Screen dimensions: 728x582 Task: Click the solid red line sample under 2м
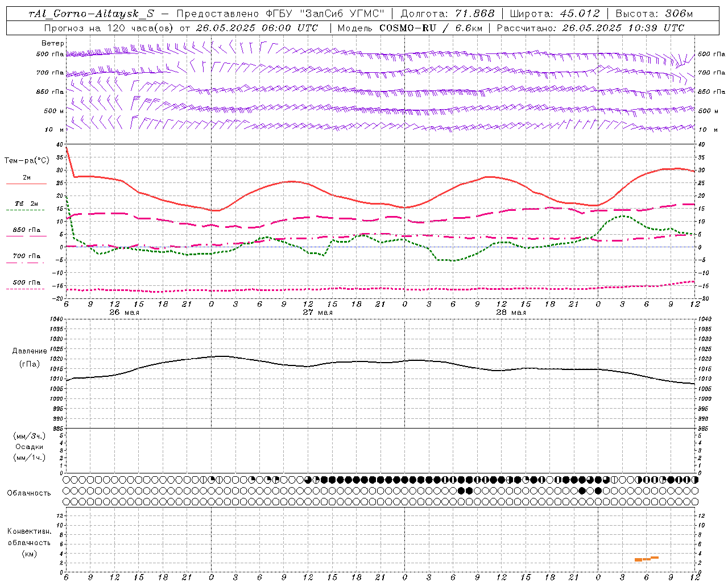tap(26, 184)
